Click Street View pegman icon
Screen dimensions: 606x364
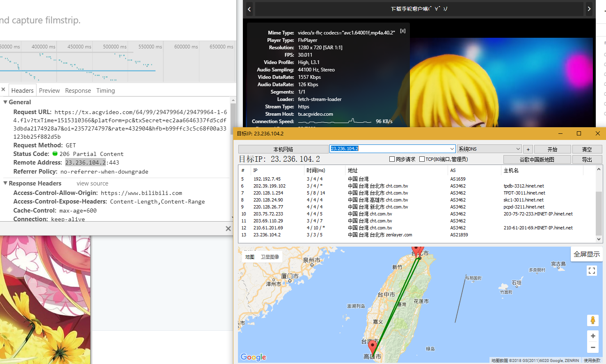point(593,320)
